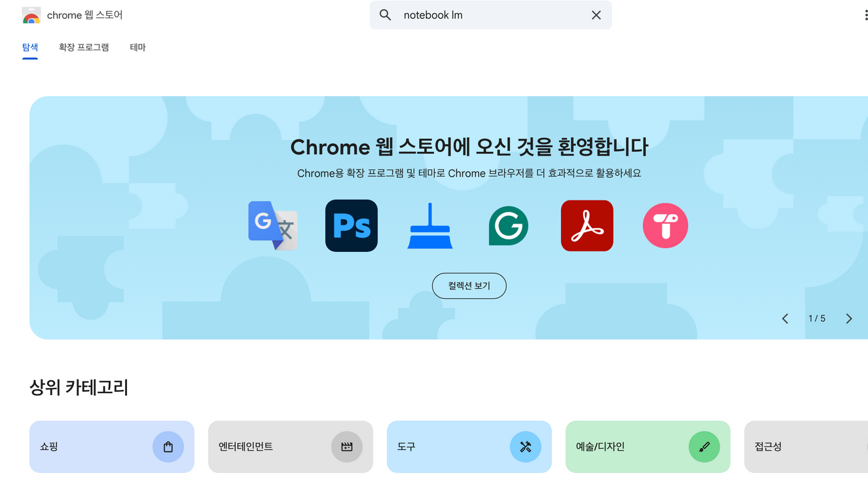Open the 엔터테인먼트 category card
Screen dimensions: 868x488
[290, 447]
